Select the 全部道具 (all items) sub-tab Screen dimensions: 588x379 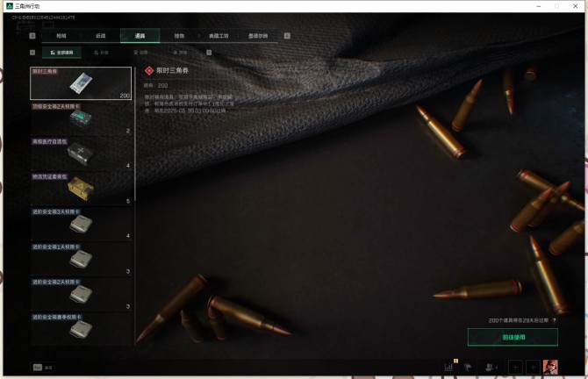[62, 53]
